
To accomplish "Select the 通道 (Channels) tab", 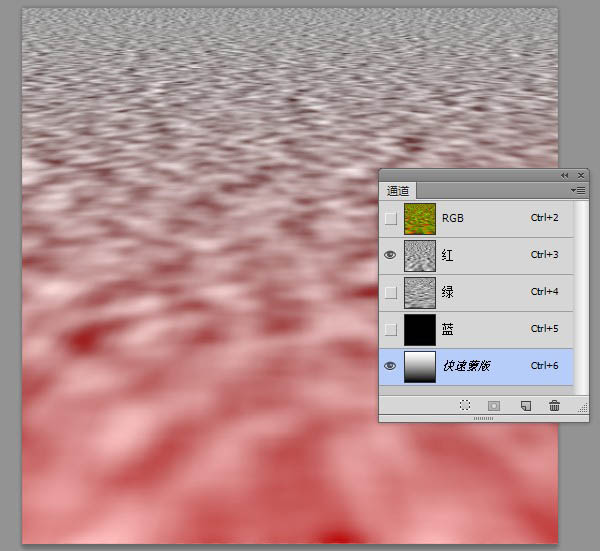I will coord(398,191).
